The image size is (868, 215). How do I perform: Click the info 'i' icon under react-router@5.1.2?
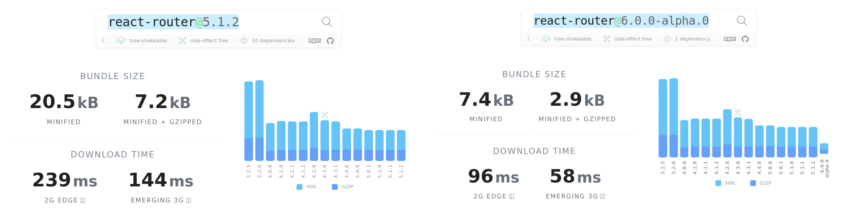click(x=103, y=40)
